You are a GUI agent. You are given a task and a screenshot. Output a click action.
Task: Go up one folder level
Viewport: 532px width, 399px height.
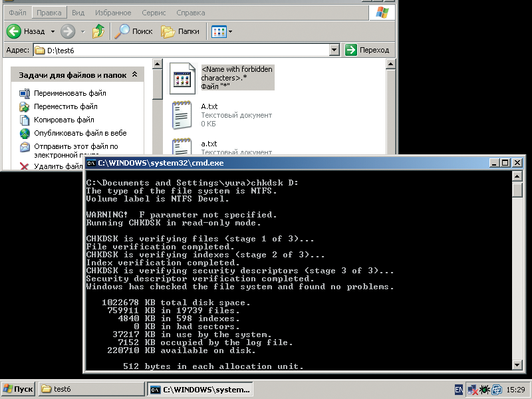point(98,31)
